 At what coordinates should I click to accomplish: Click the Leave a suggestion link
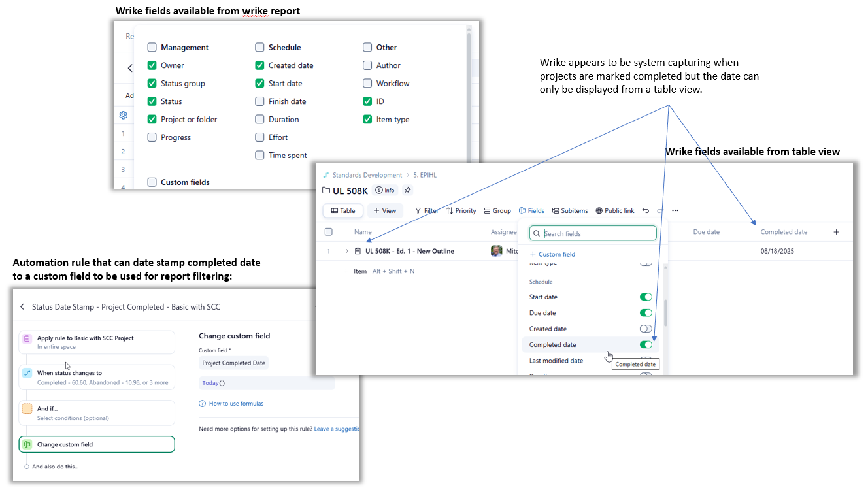337,429
